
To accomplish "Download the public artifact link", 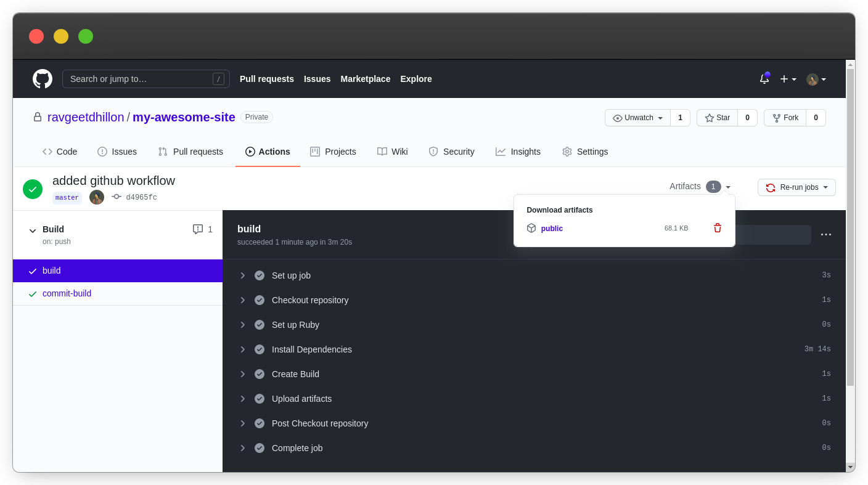I will [x=551, y=228].
